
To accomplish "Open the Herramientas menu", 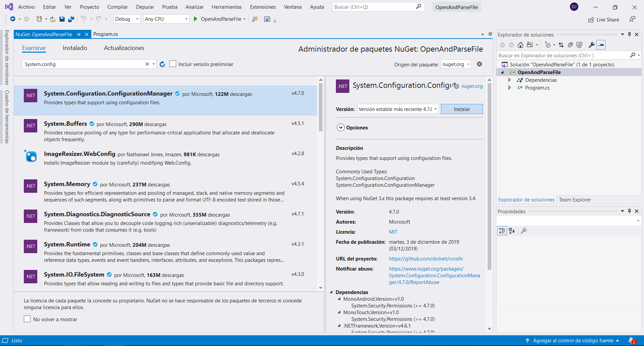I will click(227, 7).
